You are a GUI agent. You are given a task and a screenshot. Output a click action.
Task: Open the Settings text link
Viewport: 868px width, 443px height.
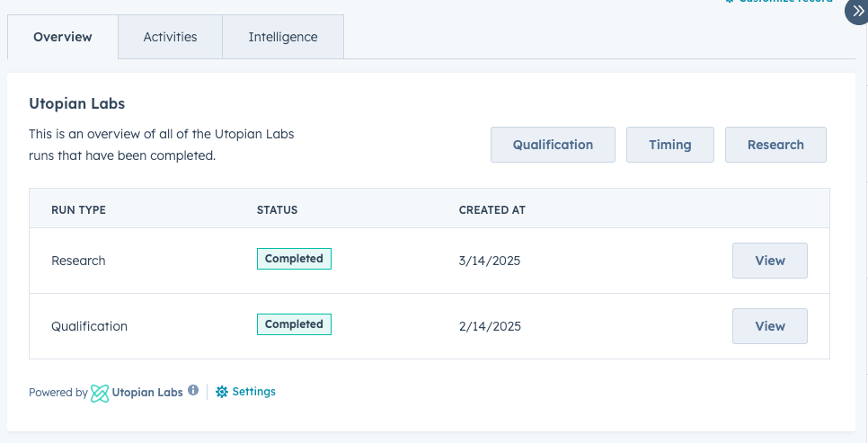coord(253,392)
